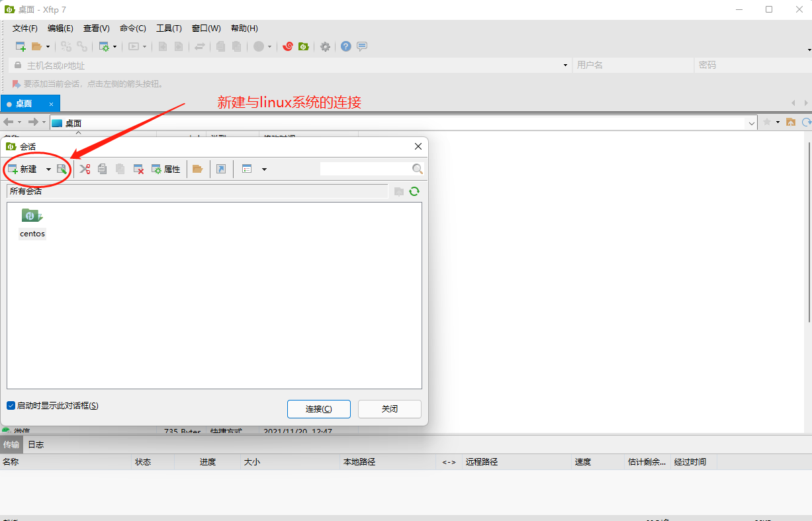
Task: Open the 编辑(E) menu
Action: click(60, 28)
